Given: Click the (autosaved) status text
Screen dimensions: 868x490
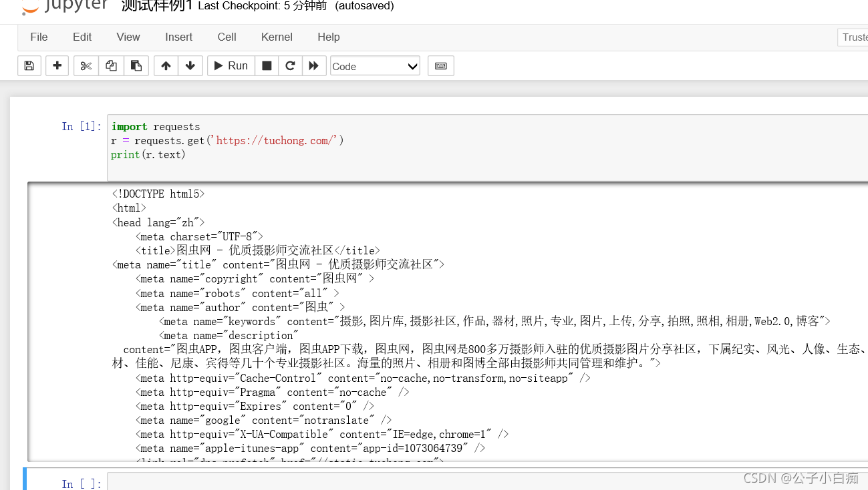Looking at the screenshot, I should (364, 6).
